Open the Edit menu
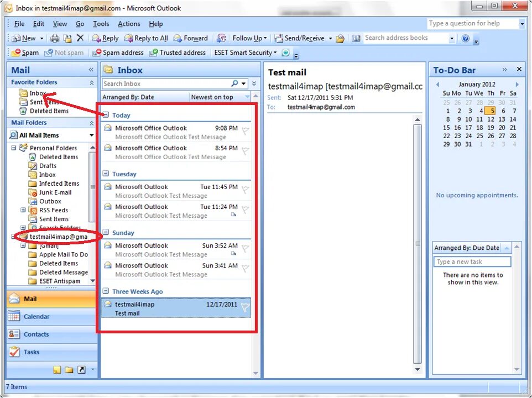Image resolution: width=532 pixels, height=398 pixels. coord(39,24)
